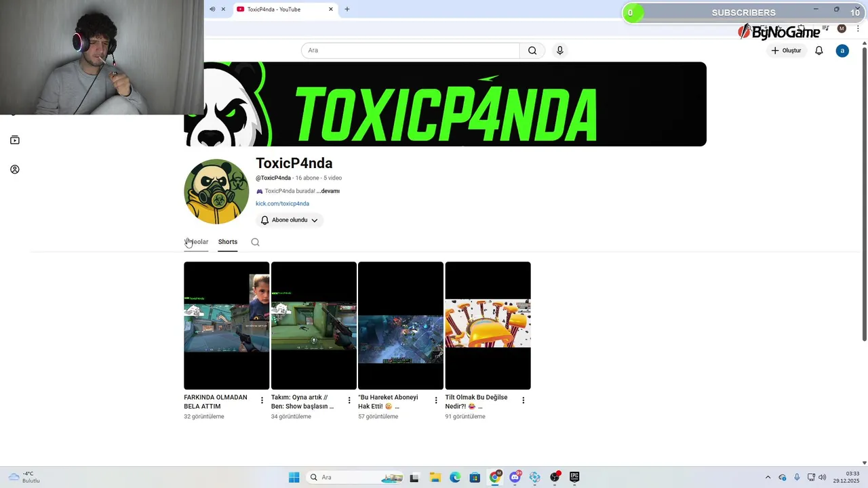Click the 91 görüntüleme view count

[465, 417]
